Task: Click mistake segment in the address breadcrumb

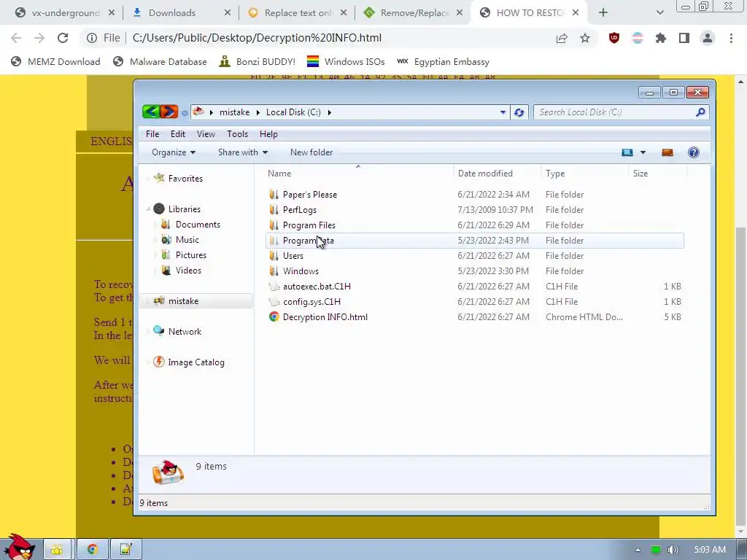Action: pos(234,112)
